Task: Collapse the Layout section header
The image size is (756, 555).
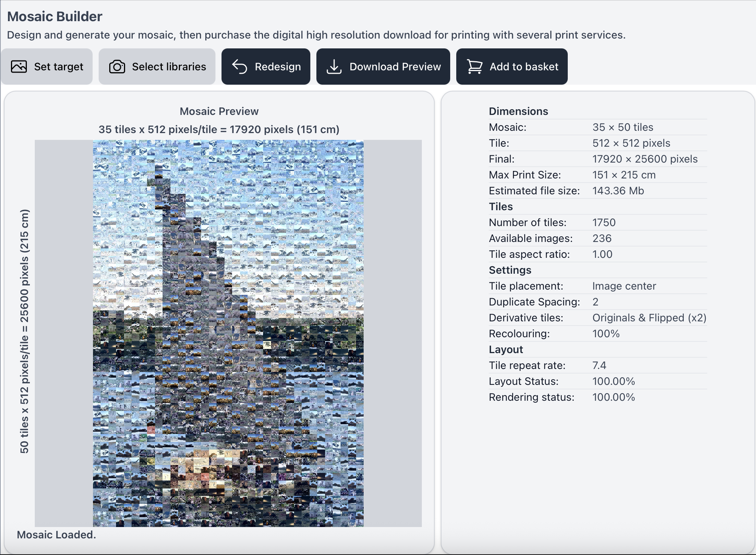Action: pyautogui.click(x=506, y=349)
